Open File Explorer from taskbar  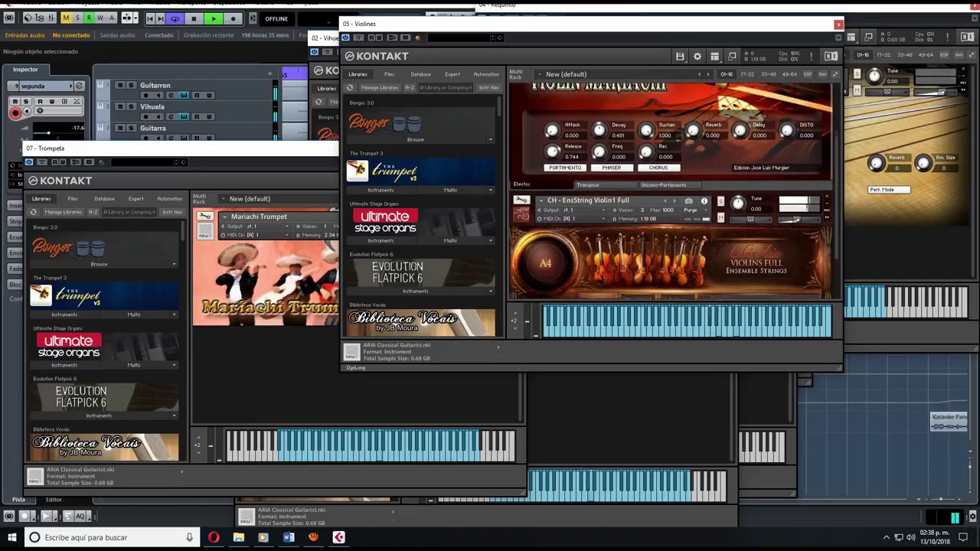pos(239,537)
